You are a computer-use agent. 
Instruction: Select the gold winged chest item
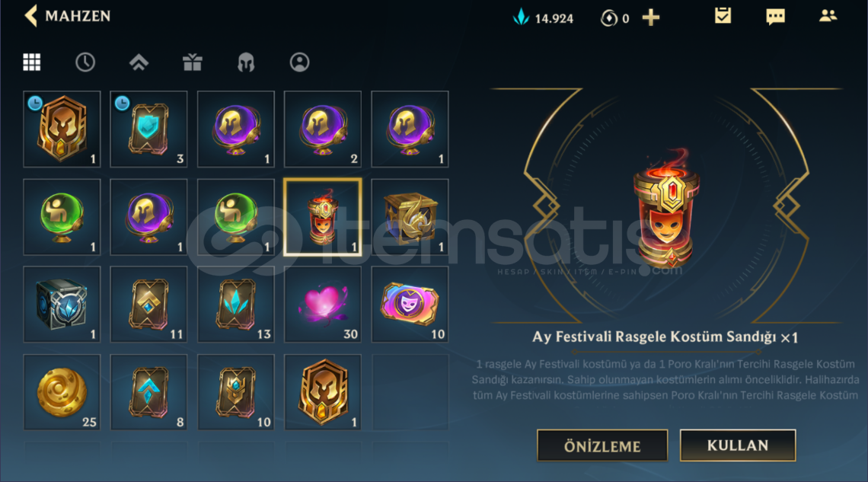coord(410,217)
